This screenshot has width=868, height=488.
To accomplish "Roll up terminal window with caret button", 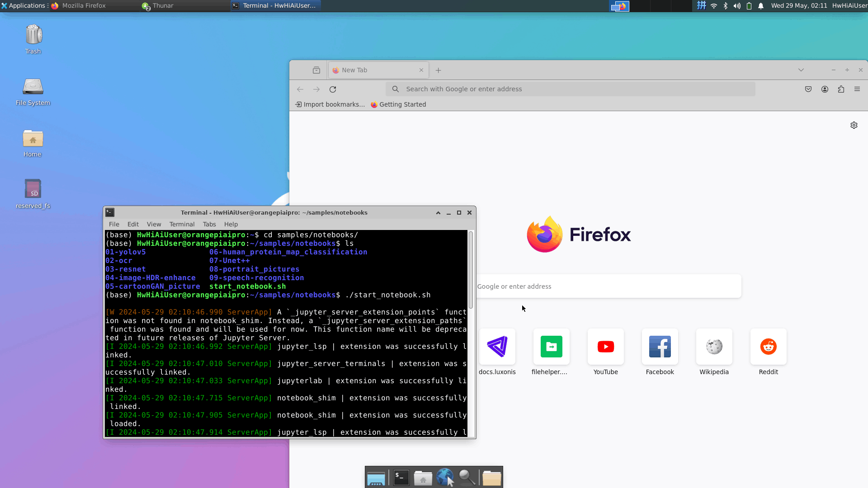I will [x=438, y=213].
